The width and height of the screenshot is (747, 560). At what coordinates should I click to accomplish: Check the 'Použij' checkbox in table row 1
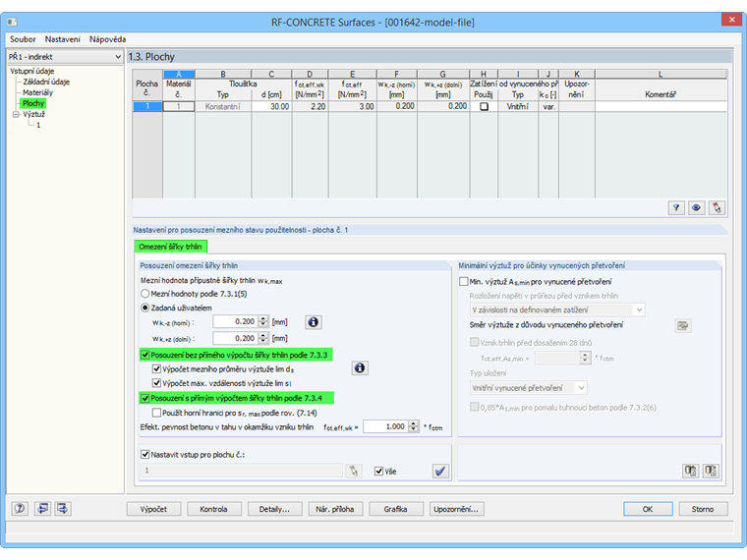[484, 107]
